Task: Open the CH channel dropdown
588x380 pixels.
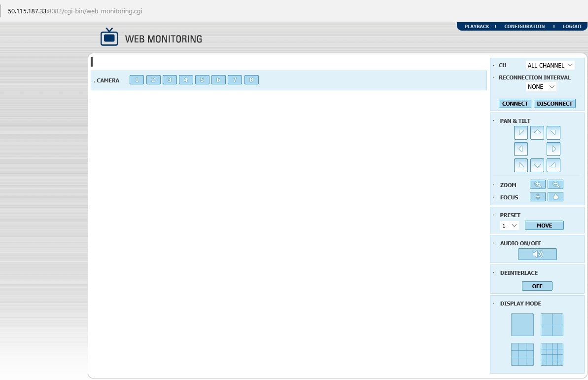Action: click(550, 65)
